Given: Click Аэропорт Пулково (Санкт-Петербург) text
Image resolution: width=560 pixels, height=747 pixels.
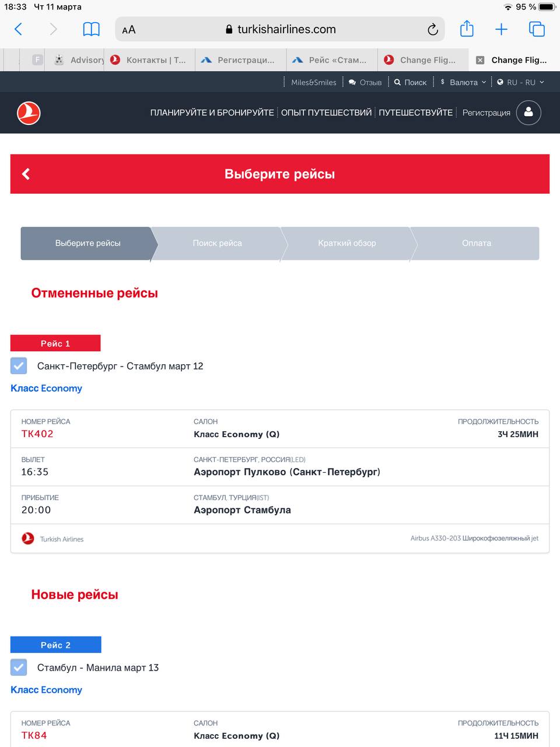Looking at the screenshot, I should 287,472.
